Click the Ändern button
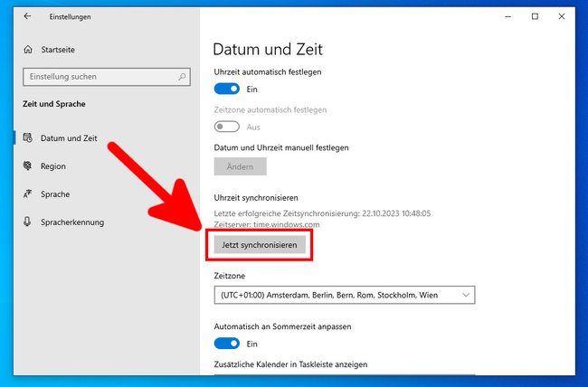This screenshot has width=588, height=387. 240,166
